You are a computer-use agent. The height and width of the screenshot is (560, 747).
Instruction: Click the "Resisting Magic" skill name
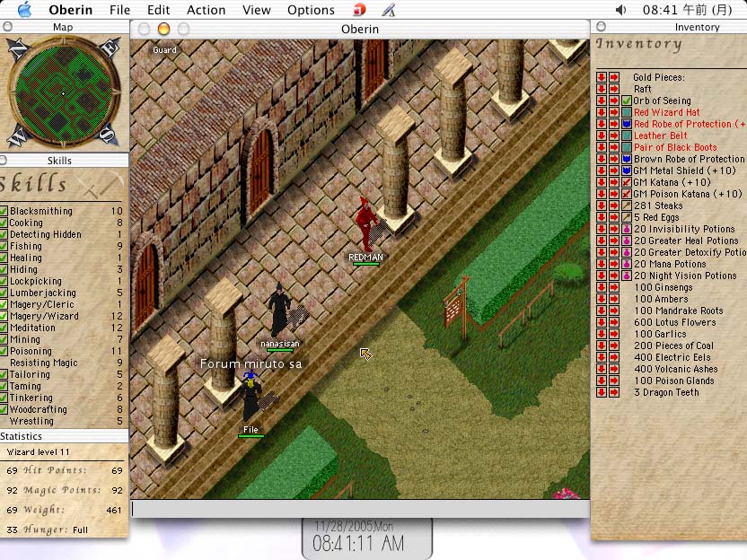[44, 363]
